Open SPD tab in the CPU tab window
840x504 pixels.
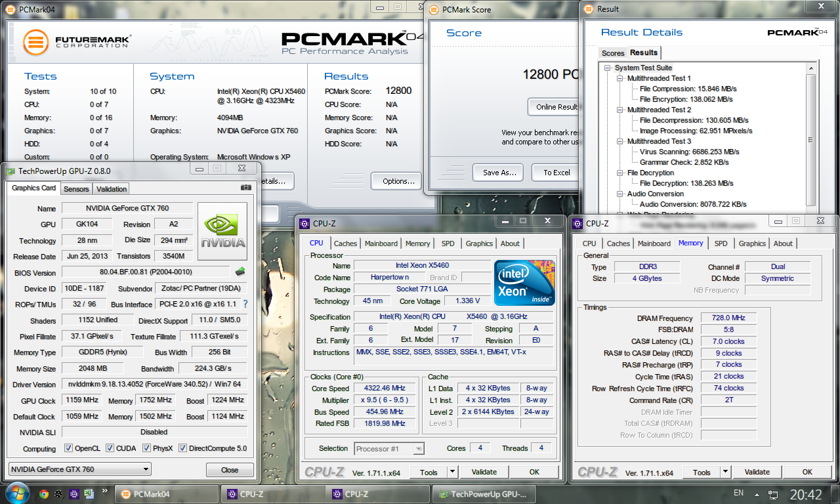(x=448, y=243)
